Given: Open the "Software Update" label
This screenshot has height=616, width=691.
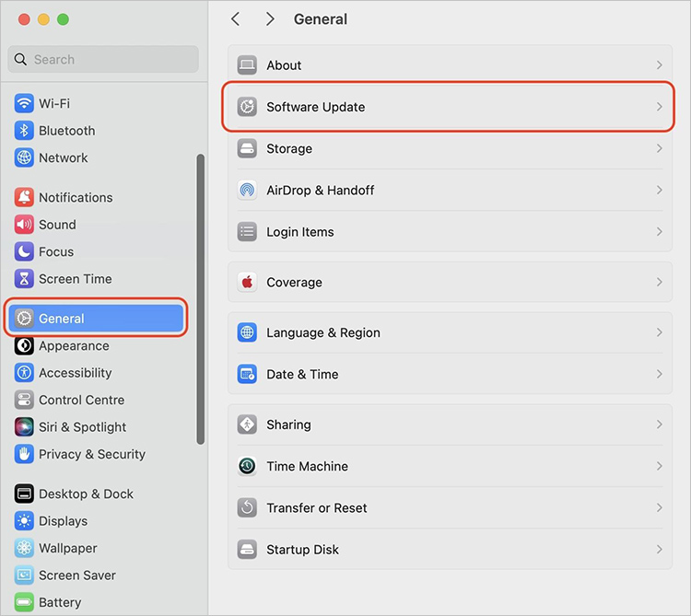Looking at the screenshot, I should [316, 107].
